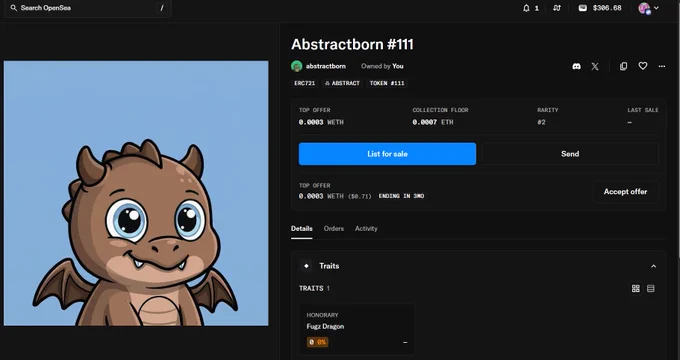Collapse the Traits section chevron

coord(654,266)
